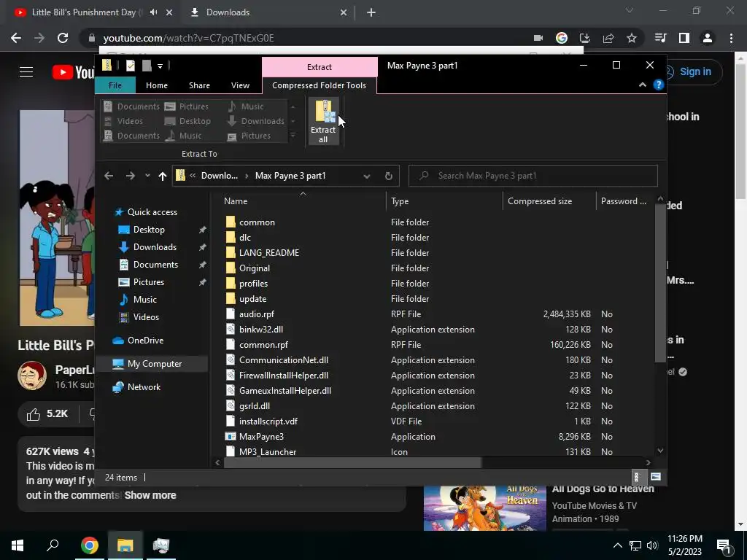Screen dimensions: 747x560
Task: Open Pictures in Explorer sidebar
Action: (148, 282)
